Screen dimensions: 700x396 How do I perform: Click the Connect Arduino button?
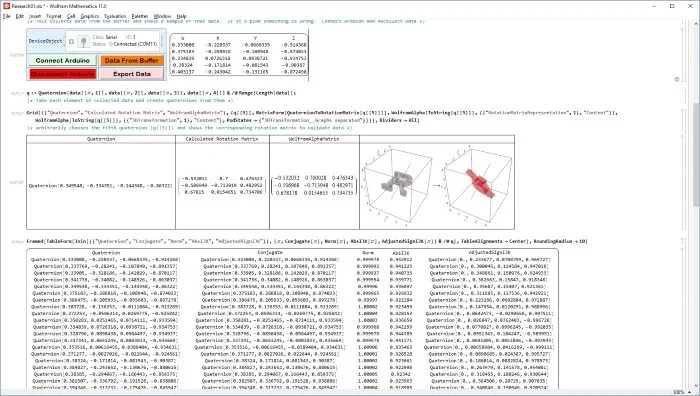tap(62, 60)
